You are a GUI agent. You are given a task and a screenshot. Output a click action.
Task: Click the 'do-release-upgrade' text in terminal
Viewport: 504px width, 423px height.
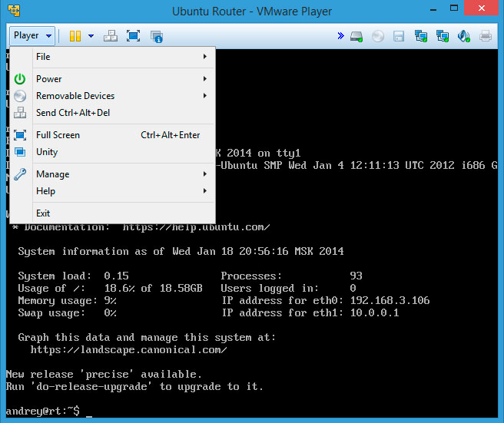point(91,386)
